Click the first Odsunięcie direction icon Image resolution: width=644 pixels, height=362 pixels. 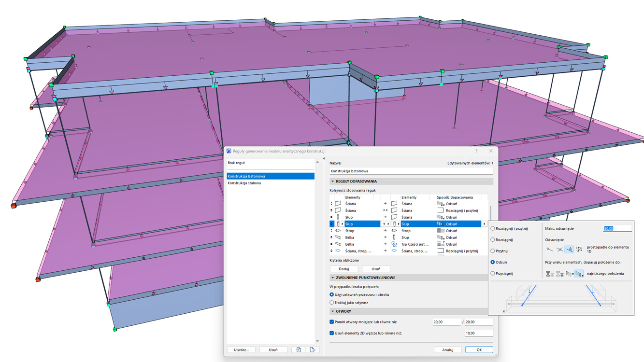[x=550, y=249]
